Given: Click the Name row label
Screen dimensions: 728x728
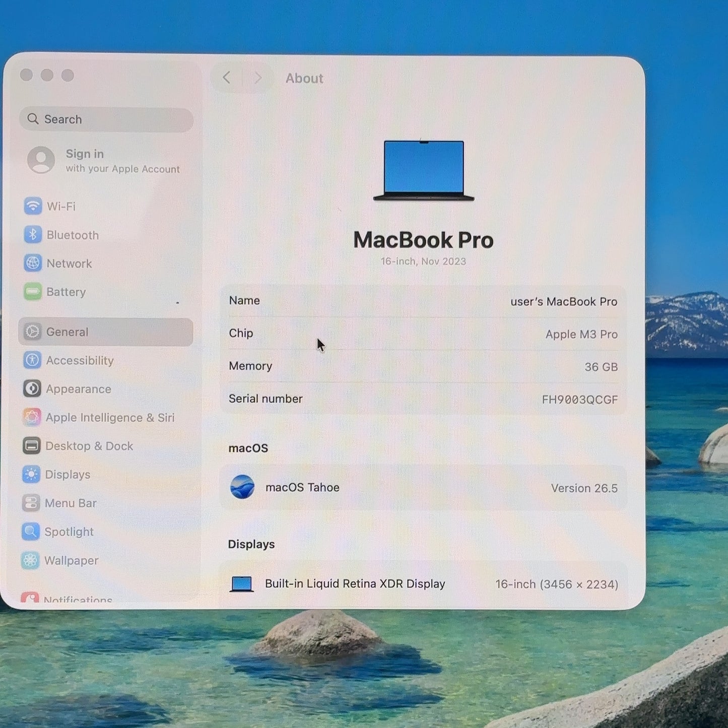Looking at the screenshot, I should [x=244, y=300].
